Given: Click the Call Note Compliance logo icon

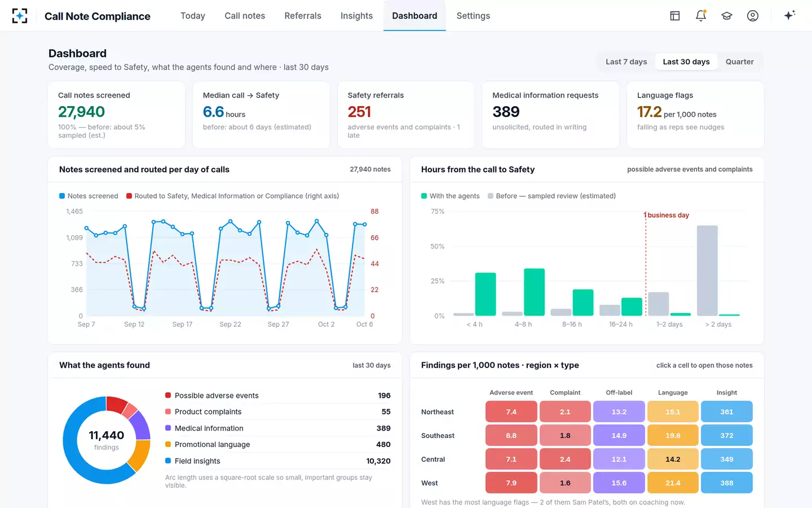Looking at the screenshot, I should pyautogui.click(x=20, y=16).
